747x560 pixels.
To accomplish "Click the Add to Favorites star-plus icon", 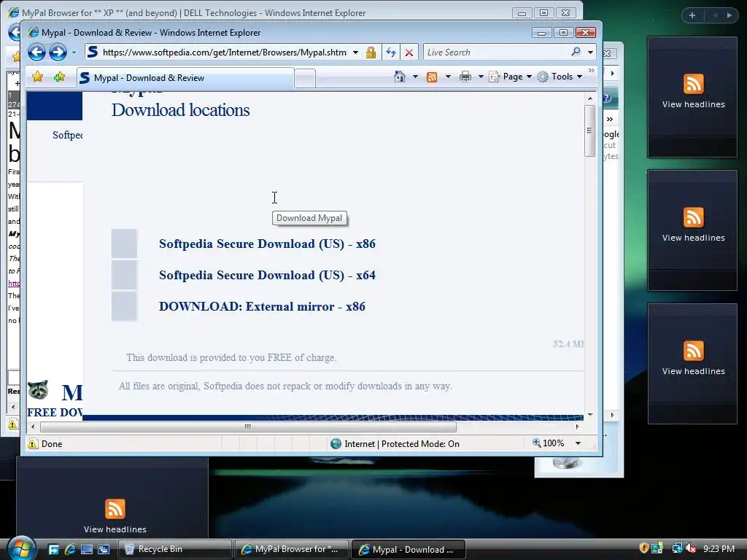I will (60, 77).
